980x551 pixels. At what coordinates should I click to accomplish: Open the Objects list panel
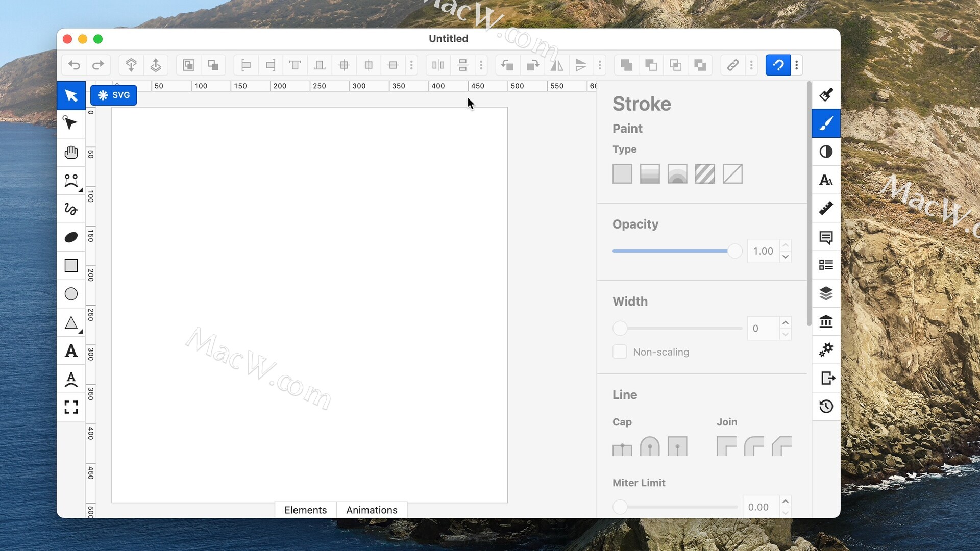pos(826,265)
